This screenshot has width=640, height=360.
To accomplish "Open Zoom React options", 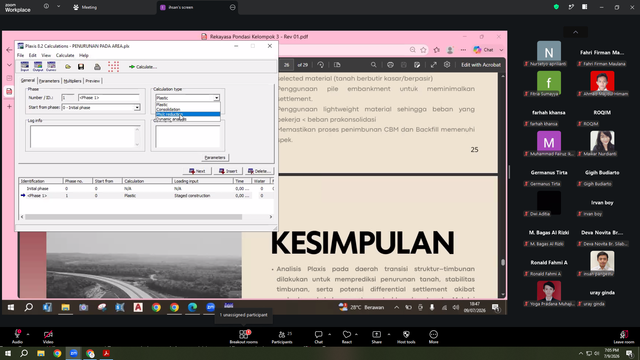I will pos(347,336).
